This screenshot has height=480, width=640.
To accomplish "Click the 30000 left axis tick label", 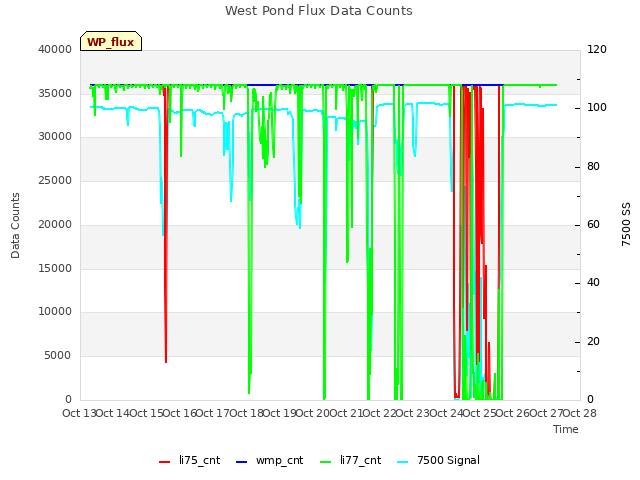I will [x=55, y=136].
